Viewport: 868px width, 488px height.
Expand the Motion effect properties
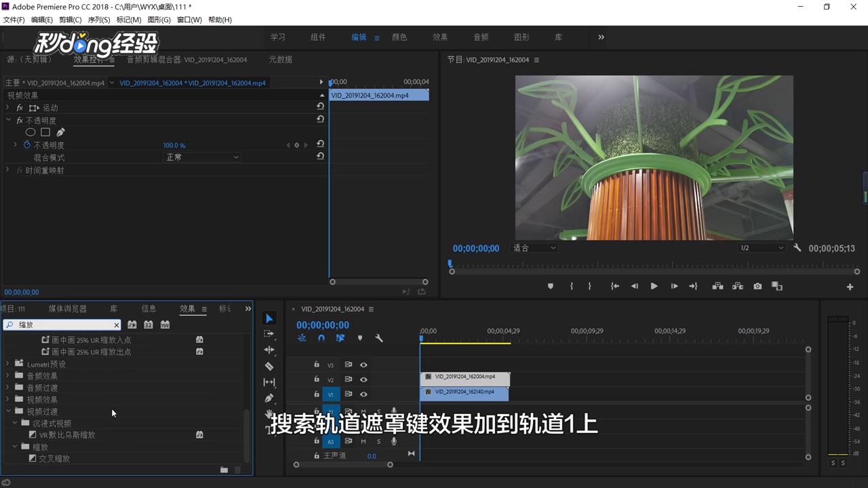[x=8, y=107]
